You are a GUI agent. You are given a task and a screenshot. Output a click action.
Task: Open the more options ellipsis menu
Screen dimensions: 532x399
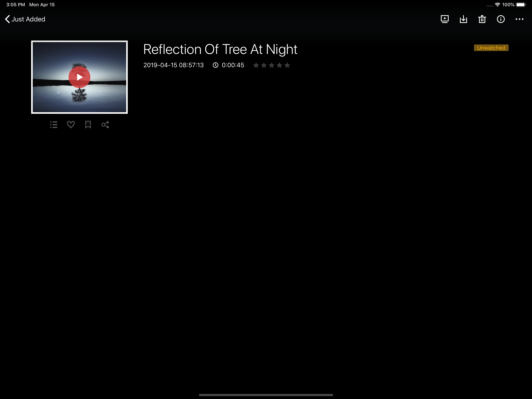[519, 19]
